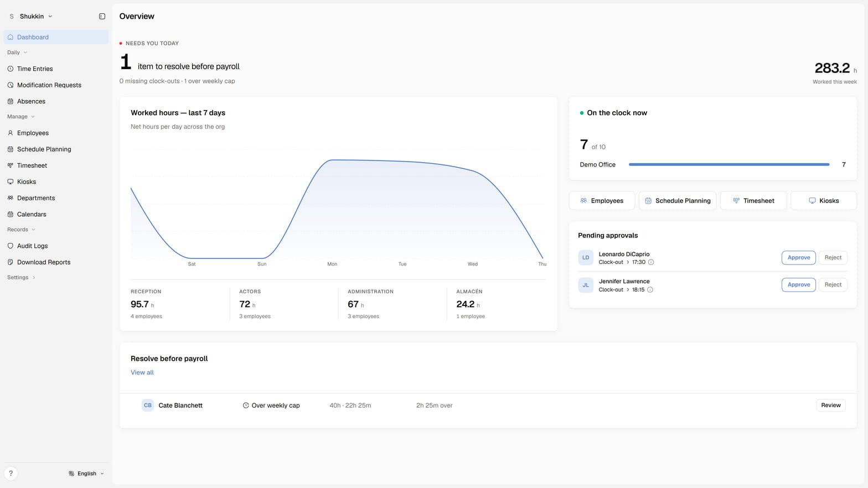Click the Timesheet sidebar icon
The image size is (868, 488).
(x=11, y=165)
